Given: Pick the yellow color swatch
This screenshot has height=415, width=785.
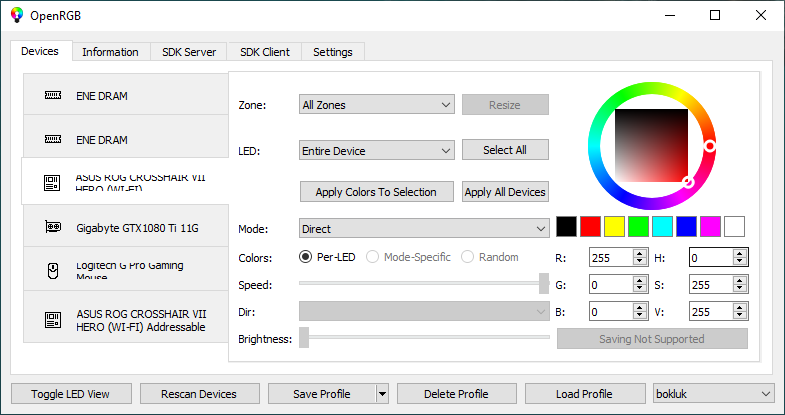Looking at the screenshot, I should (614, 227).
